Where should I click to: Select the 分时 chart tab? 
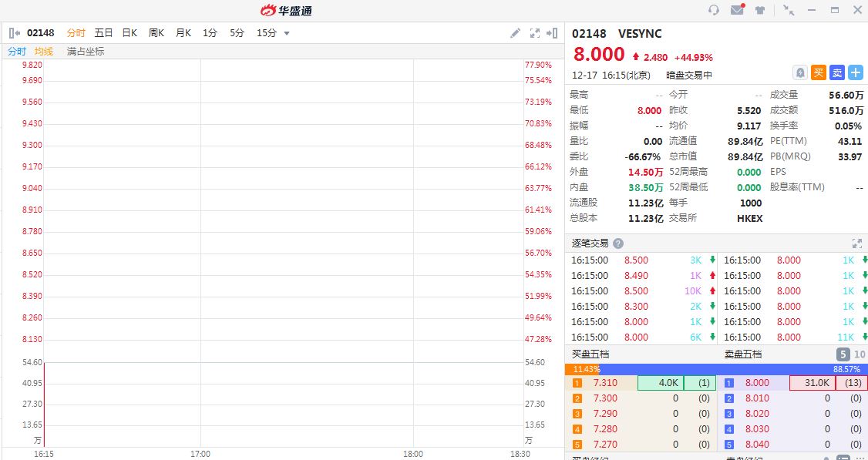(x=76, y=33)
